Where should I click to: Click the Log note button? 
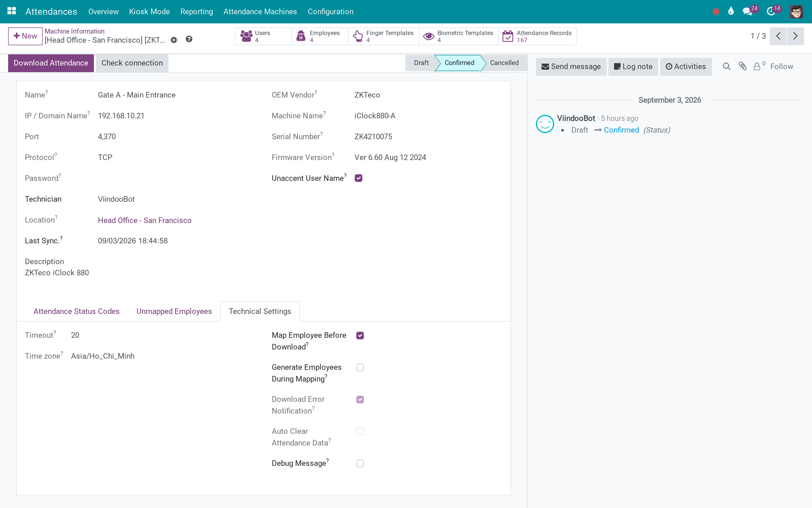[633, 67]
